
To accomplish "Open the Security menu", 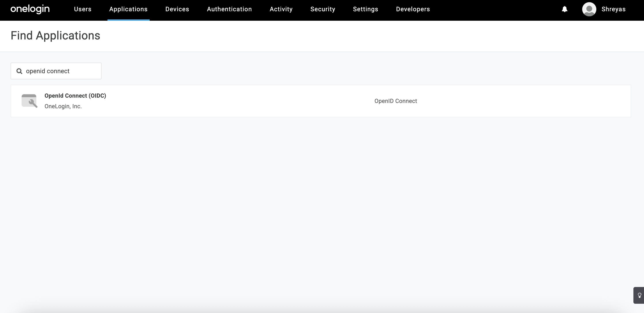I will [x=323, y=9].
